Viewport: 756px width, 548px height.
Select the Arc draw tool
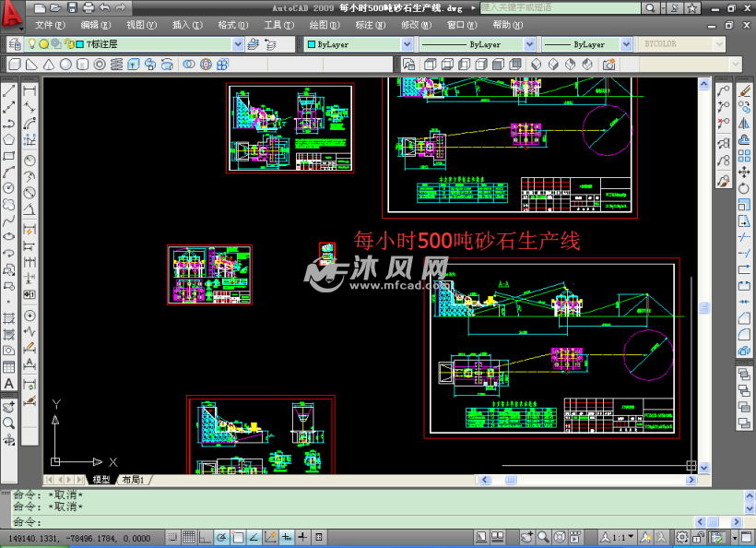click(8, 173)
